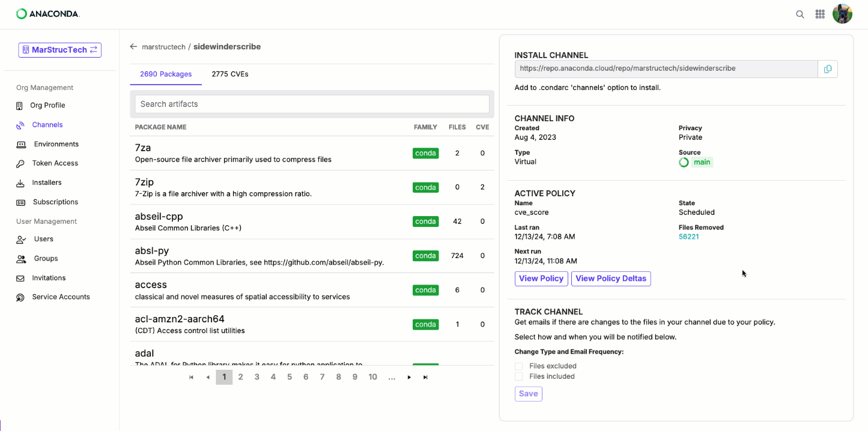Click the pagination ellipsis
Image resolution: width=868 pixels, height=431 pixels.
392,377
